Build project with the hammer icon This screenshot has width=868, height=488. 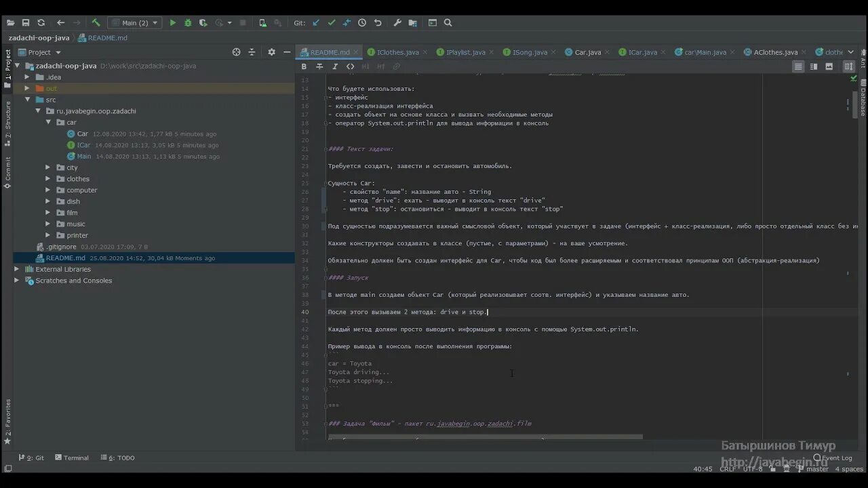tap(96, 23)
